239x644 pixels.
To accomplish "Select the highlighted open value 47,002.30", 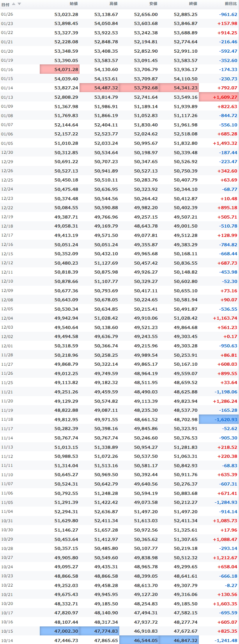I will (60, 631).
